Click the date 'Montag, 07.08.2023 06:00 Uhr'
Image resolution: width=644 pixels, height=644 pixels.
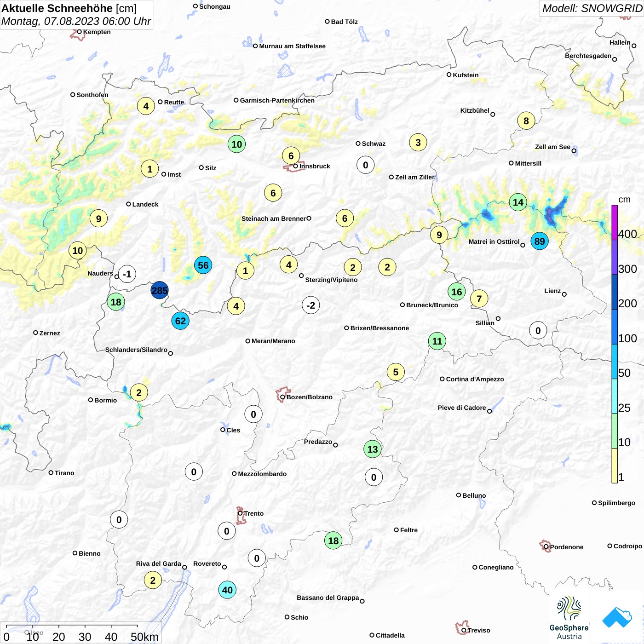coord(76,21)
